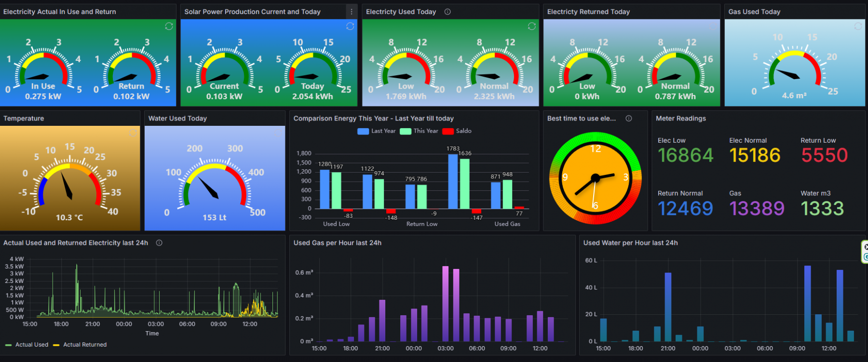Screen dimensions: 868x362
Task: Click refresh icon in Gas Used Today panel
Action: (x=858, y=26)
